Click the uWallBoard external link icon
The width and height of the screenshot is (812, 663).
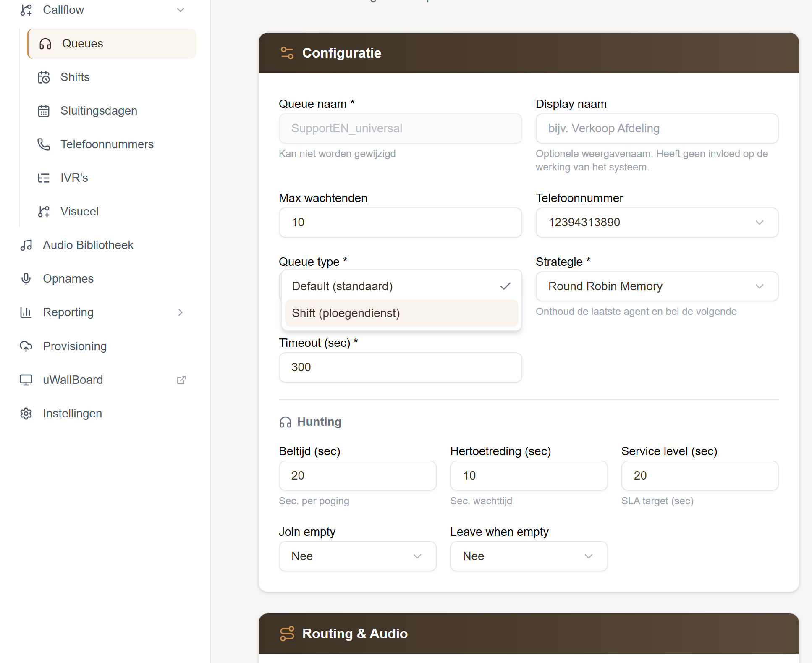(181, 380)
